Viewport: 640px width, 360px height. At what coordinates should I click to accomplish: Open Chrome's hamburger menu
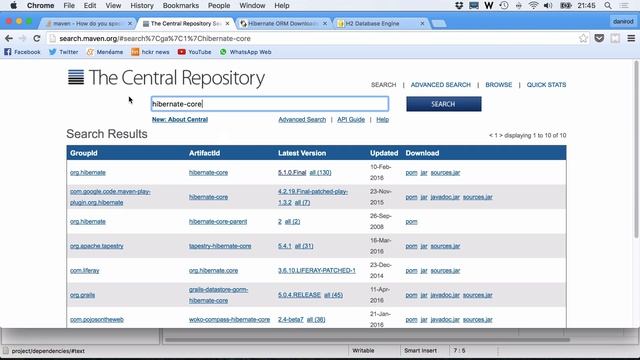coord(631,38)
